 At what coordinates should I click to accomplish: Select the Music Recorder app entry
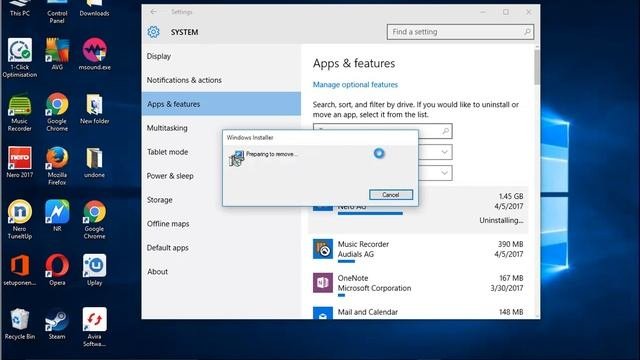pos(418,251)
